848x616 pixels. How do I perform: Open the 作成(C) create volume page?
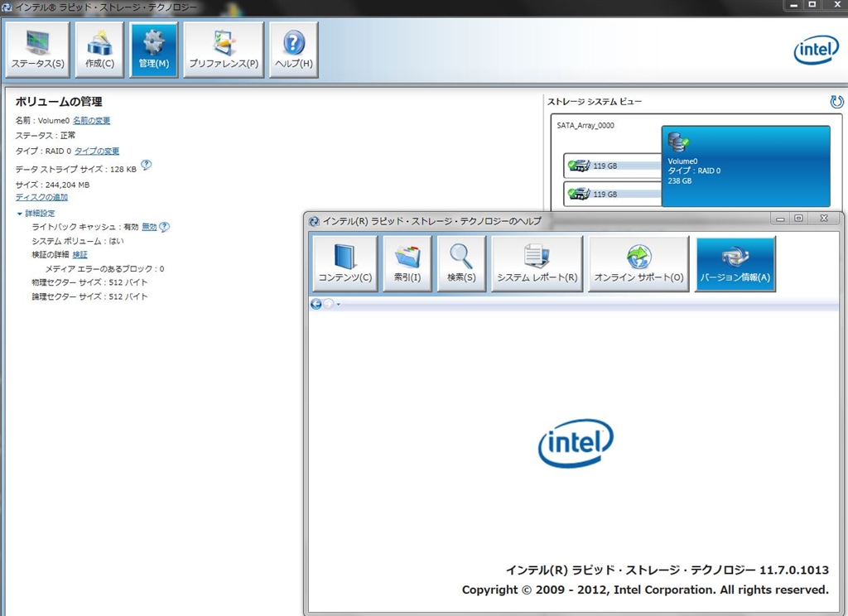coord(99,50)
